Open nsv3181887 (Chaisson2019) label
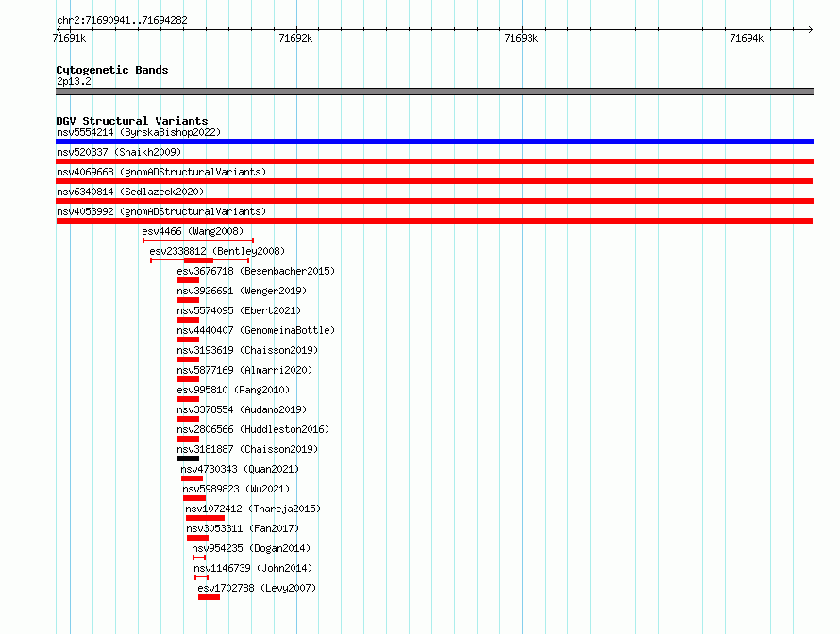 pos(247,449)
